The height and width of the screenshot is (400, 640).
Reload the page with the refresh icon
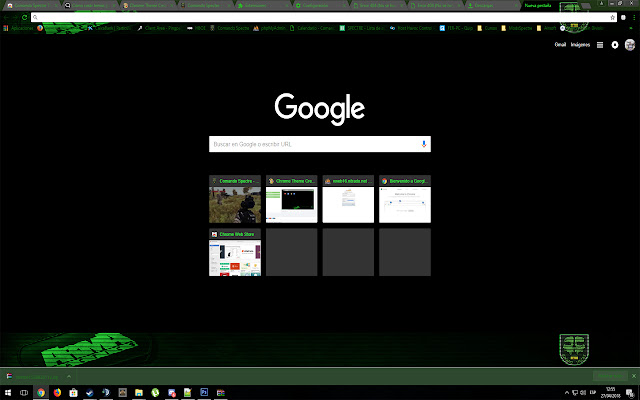24,18
